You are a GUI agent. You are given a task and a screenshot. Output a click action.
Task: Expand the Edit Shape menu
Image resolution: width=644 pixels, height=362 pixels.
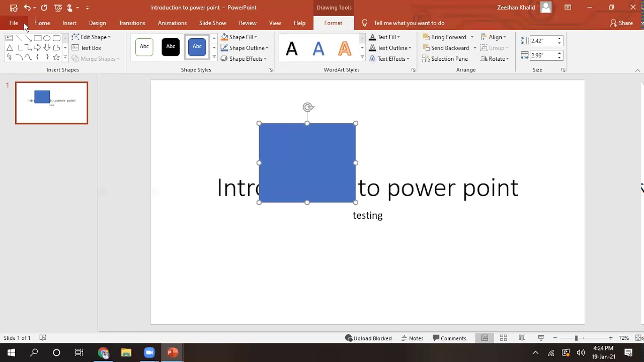coord(91,37)
